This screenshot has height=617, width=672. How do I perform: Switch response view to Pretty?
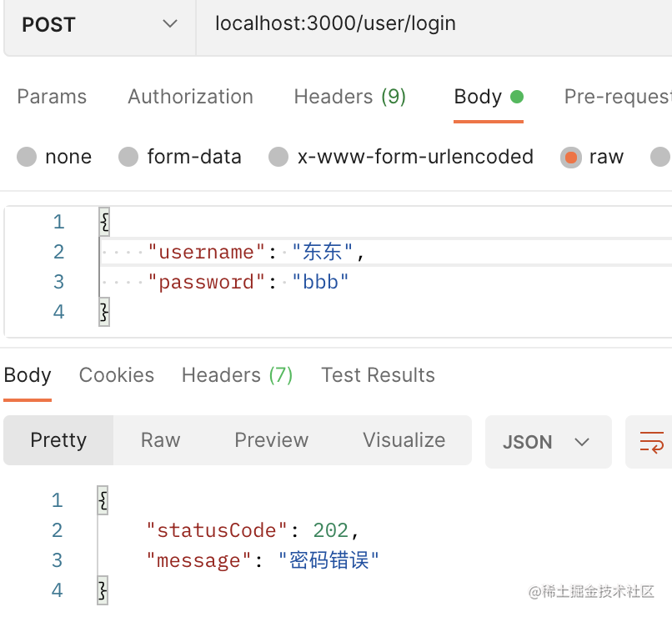(x=58, y=440)
